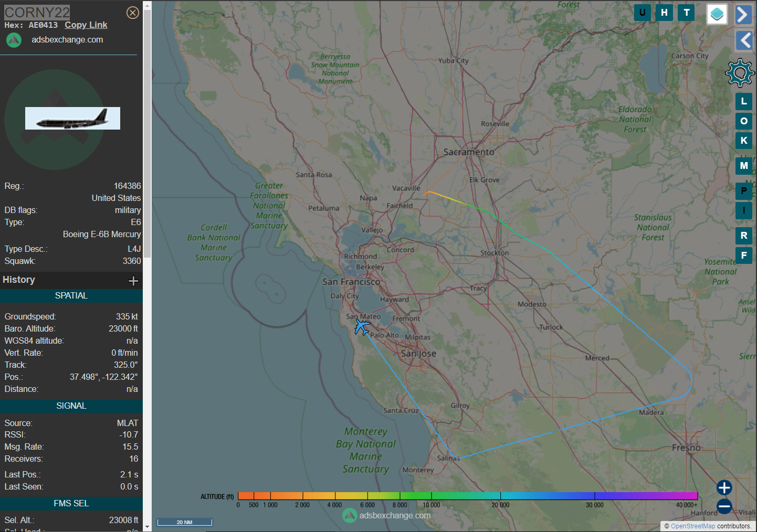This screenshot has height=532, width=757.
Task: Click the Receivers value 16
Action: pyautogui.click(x=134, y=459)
